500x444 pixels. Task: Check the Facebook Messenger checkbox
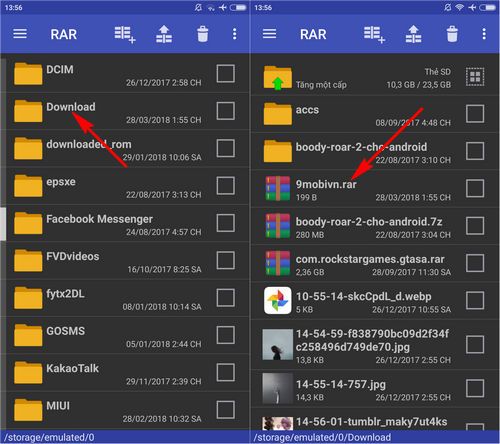click(226, 223)
